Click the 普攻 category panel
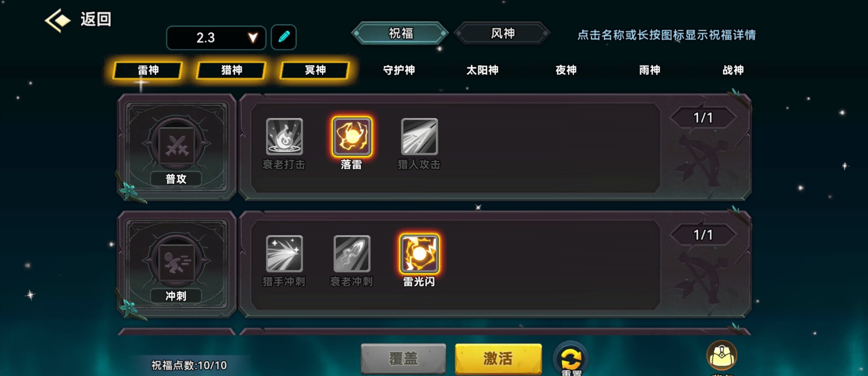The height and width of the screenshot is (376, 868). [176, 147]
